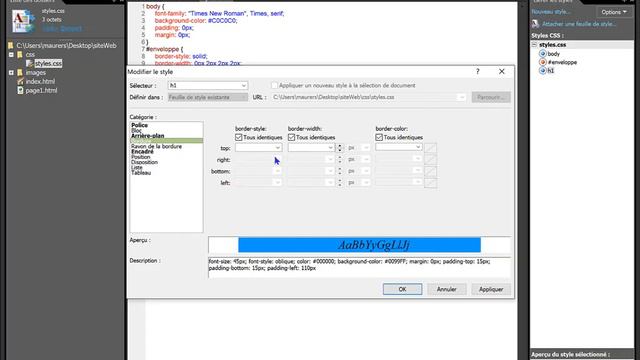640x360 pixels.
Task: Click the attach style sheet icon
Action: point(536,24)
